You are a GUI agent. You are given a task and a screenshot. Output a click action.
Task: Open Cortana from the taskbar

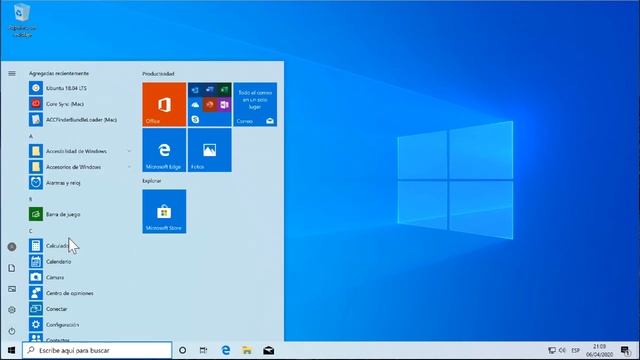coord(182,350)
